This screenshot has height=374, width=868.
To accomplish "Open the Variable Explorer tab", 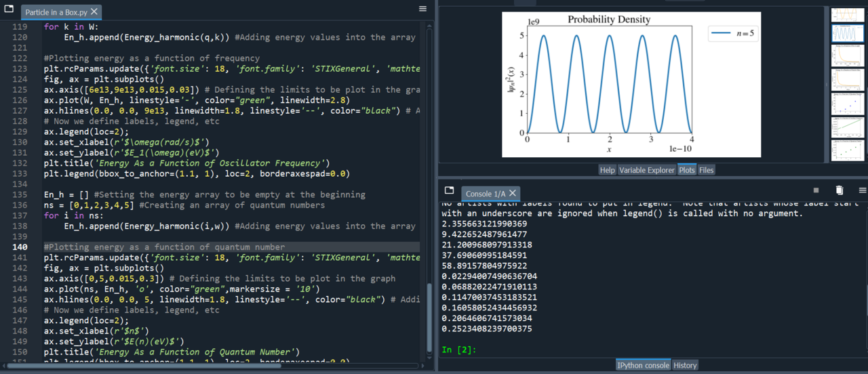I will [646, 170].
